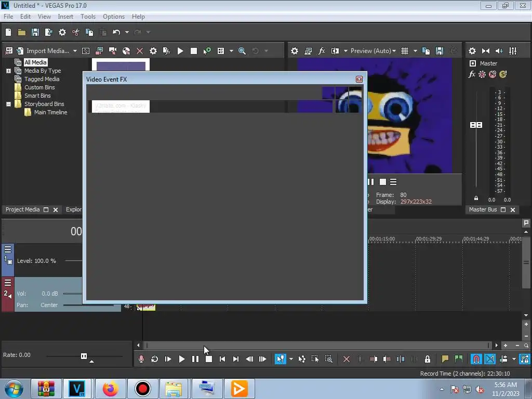
Task: Collapse the Storyboard Bins node
Action: pyautogui.click(x=8, y=104)
